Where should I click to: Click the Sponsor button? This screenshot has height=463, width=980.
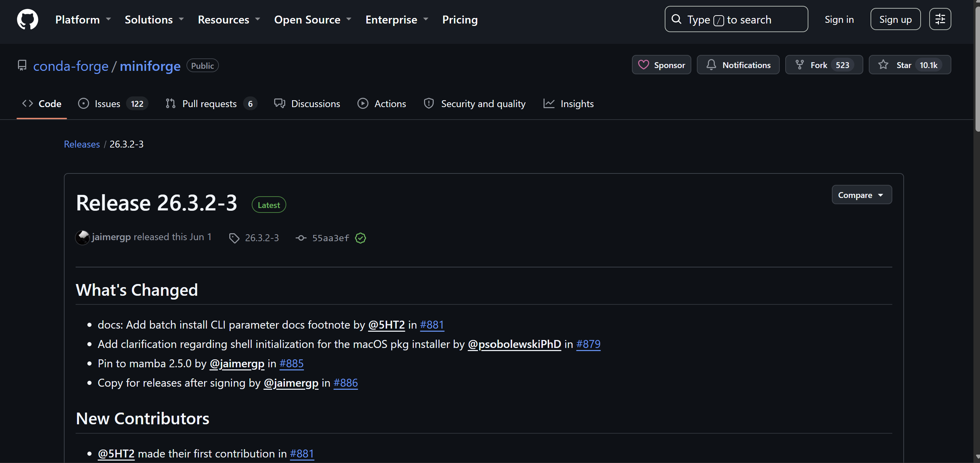point(661,65)
